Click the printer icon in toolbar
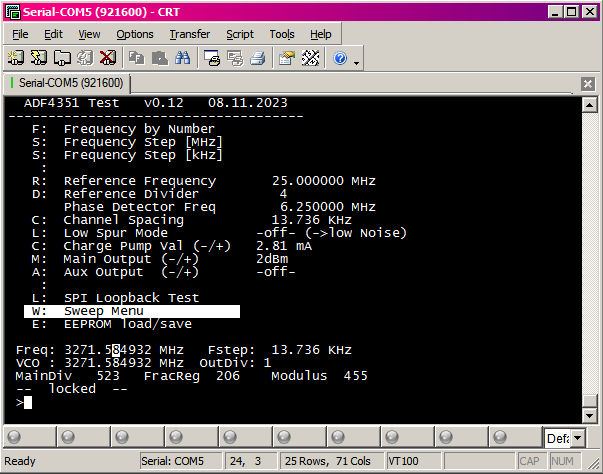The image size is (603, 474). click(x=258, y=58)
